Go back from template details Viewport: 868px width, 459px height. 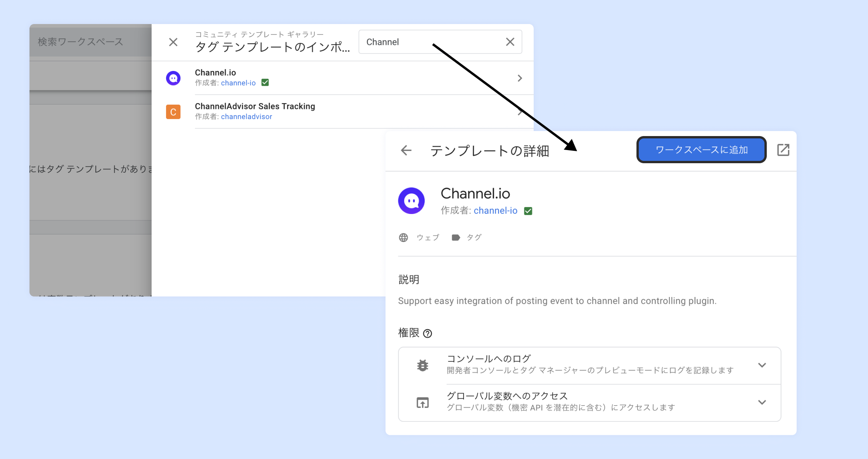point(406,150)
